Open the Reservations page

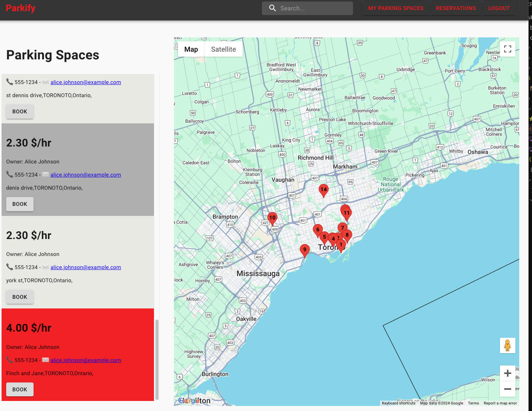[456, 8]
